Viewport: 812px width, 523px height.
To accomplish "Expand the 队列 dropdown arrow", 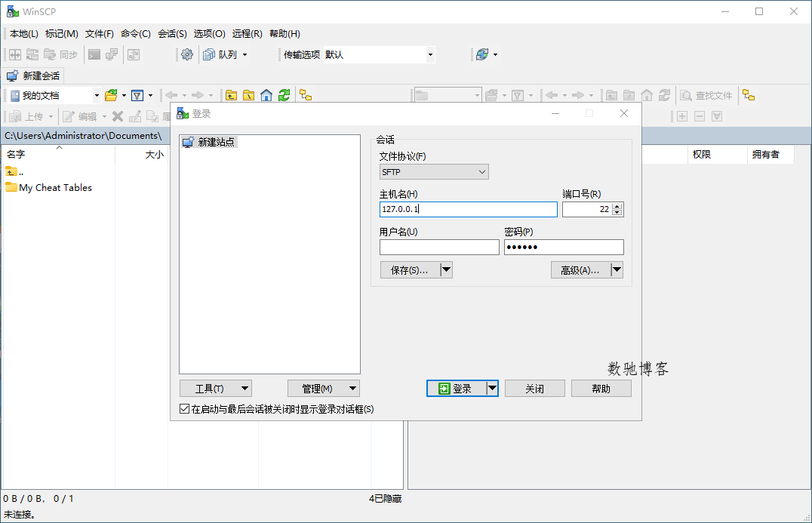I will (x=245, y=54).
